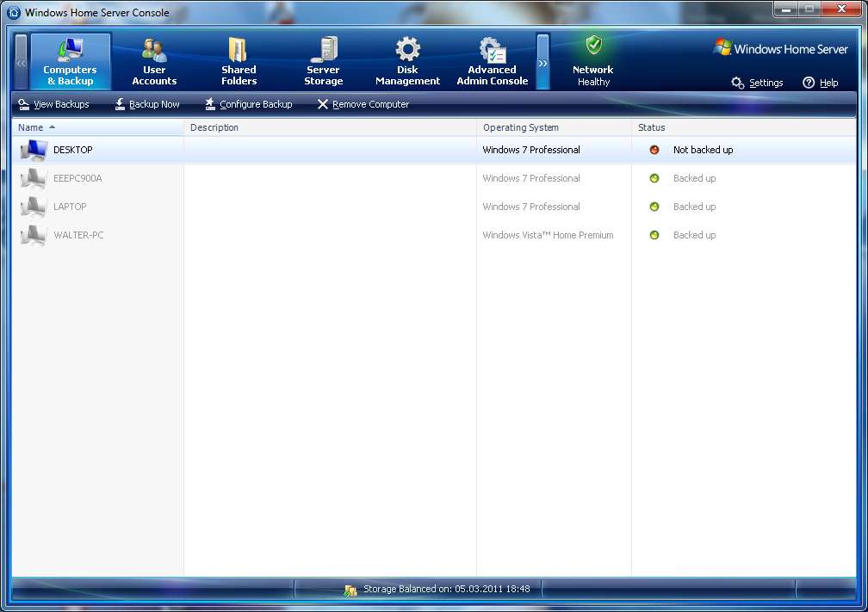The height and width of the screenshot is (612, 868).
Task: Click 'Backed up' status in the LAPTOP row
Action: click(694, 207)
